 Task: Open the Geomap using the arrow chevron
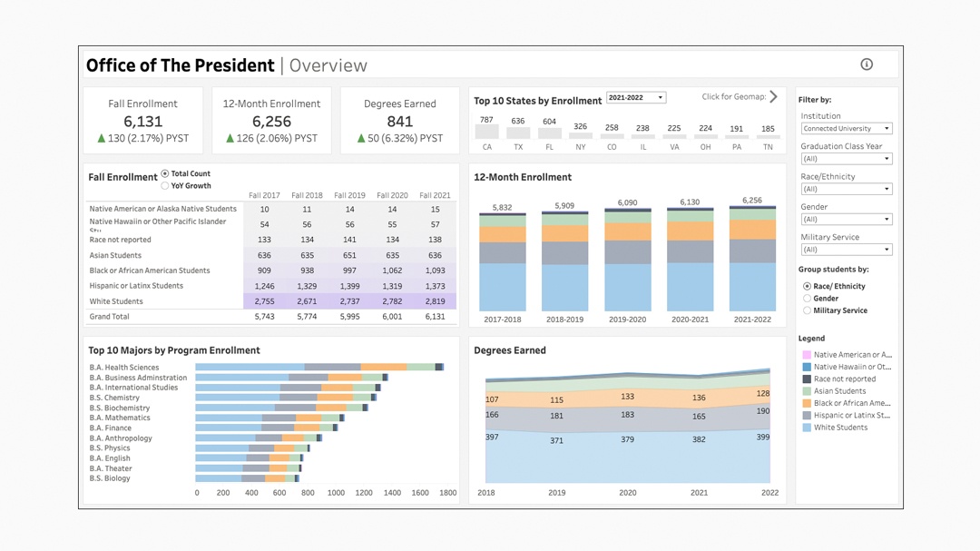pyautogui.click(x=773, y=97)
